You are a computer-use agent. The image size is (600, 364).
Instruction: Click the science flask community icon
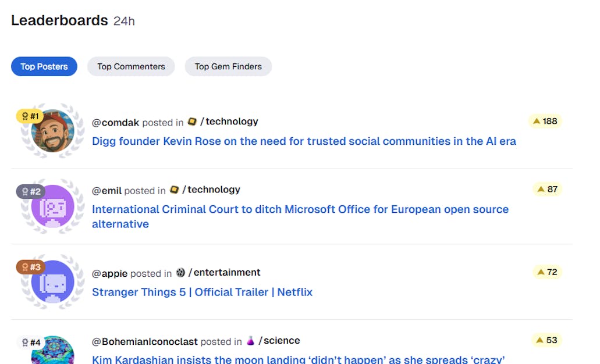pos(250,341)
